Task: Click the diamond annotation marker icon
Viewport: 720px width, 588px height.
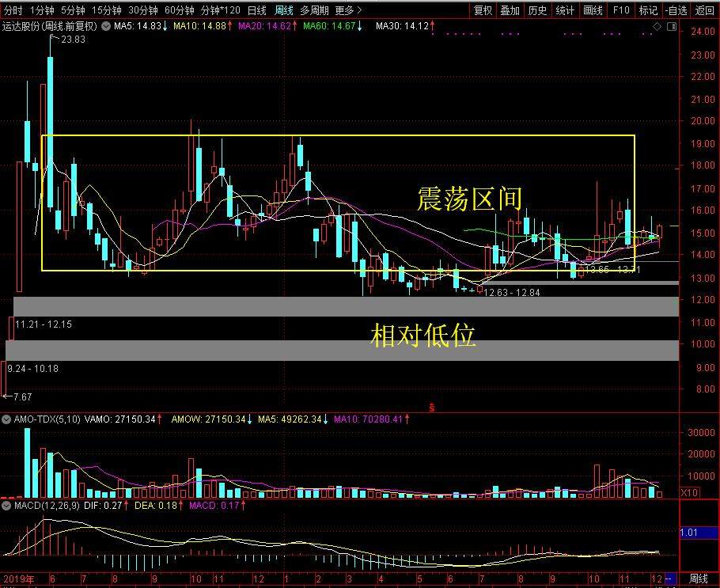Action: point(657,26)
